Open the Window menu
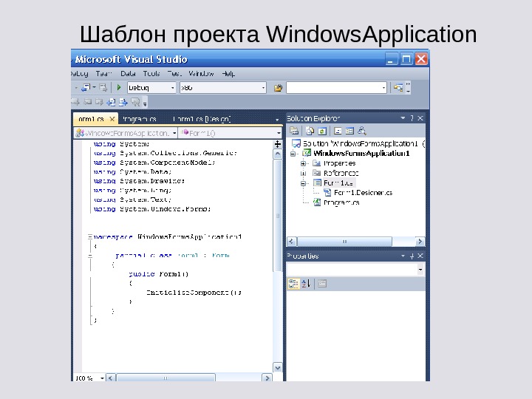Viewport: 532px width, 399px height. click(201, 74)
